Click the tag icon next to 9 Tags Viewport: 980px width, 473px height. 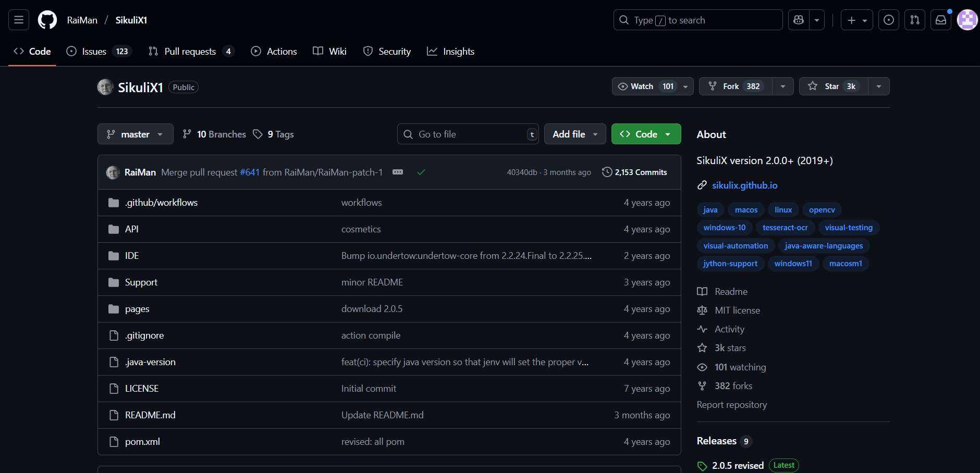coord(258,134)
